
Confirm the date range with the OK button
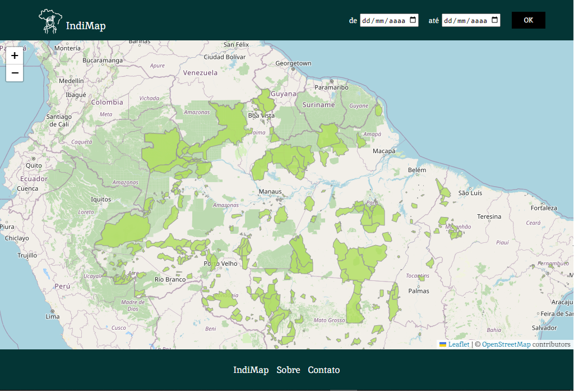click(x=528, y=20)
